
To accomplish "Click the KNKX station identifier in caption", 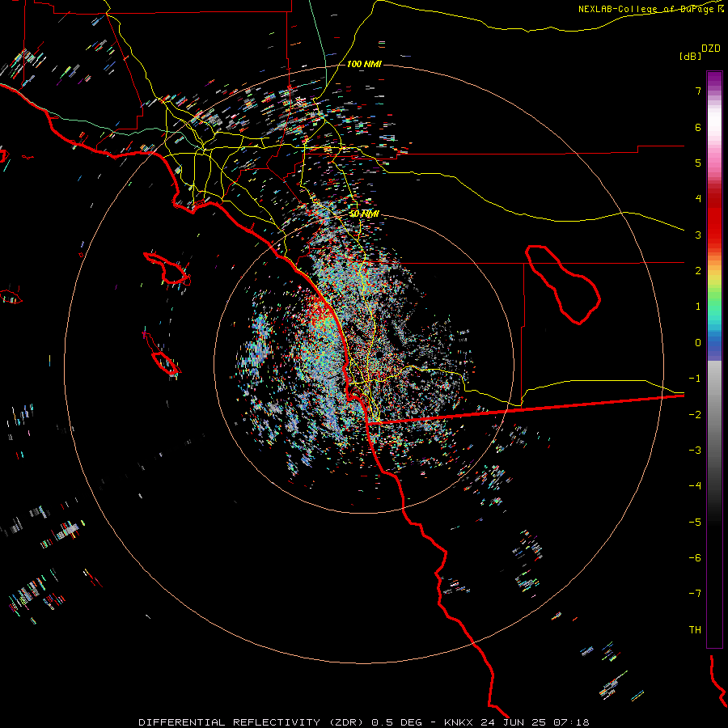I will [459, 722].
